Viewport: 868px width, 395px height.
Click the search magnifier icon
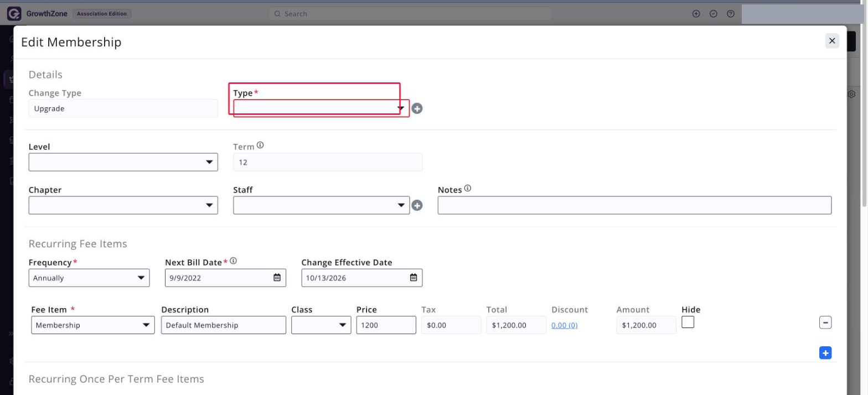click(x=277, y=14)
